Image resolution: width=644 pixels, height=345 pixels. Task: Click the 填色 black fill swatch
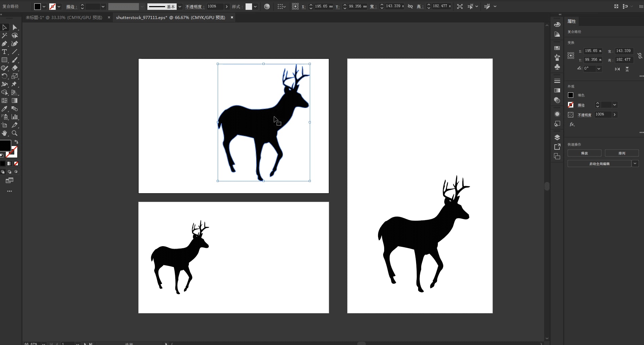571,95
